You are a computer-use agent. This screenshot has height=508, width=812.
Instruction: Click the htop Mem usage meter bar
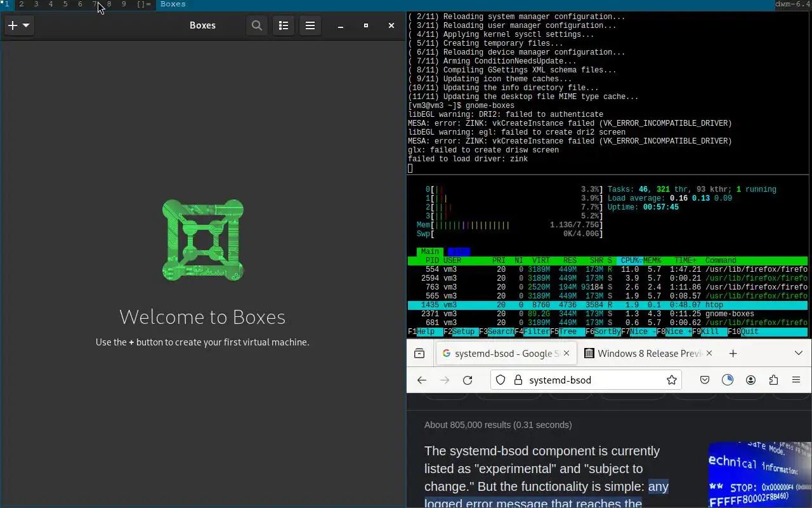tap(509, 225)
